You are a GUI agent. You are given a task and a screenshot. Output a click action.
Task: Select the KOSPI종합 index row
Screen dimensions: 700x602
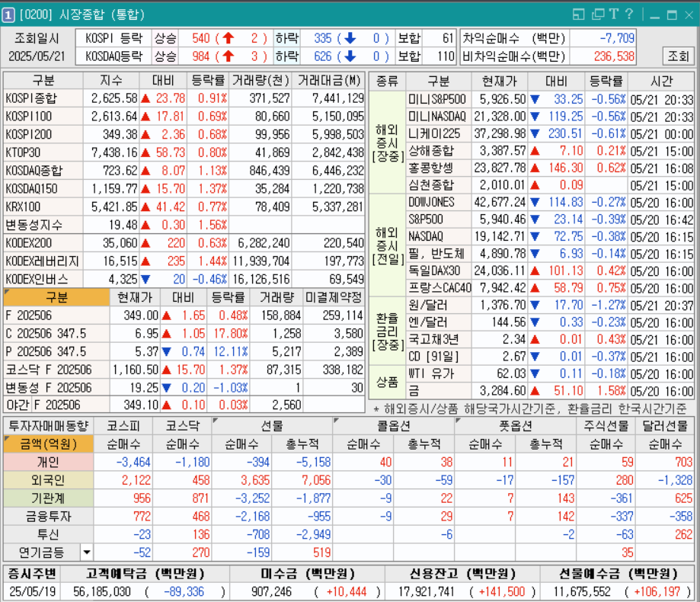(x=184, y=98)
